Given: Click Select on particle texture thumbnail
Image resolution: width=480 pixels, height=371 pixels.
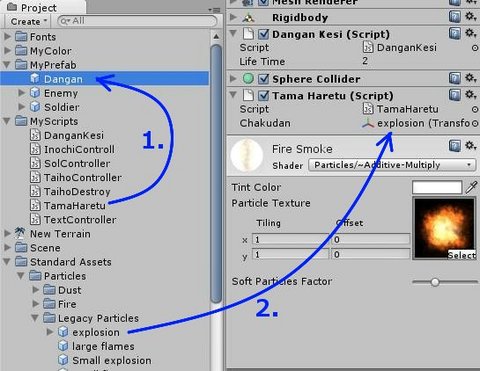Looking at the screenshot, I should click(x=462, y=255).
